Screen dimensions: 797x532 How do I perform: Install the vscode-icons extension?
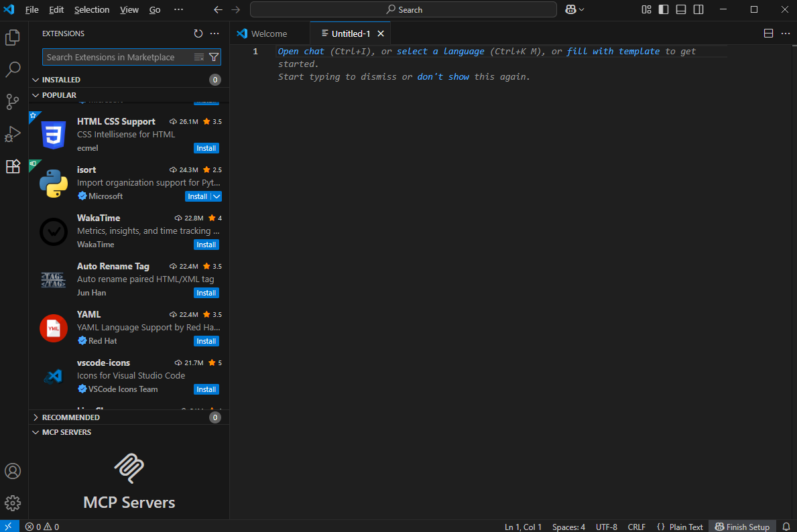coord(206,389)
